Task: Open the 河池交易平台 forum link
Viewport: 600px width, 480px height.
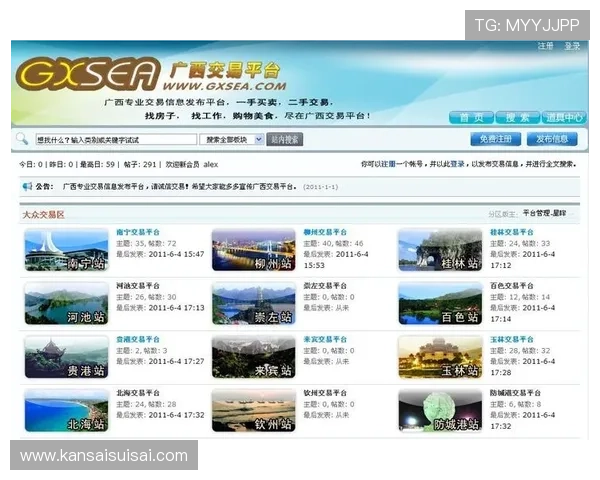Action: pyautogui.click(x=138, y=286)
